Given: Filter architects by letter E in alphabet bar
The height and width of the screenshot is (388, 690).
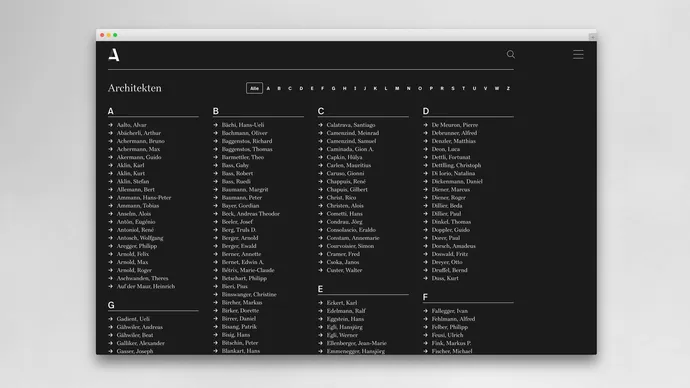Looking at the screenshot, I should click(x=312, y=88).
